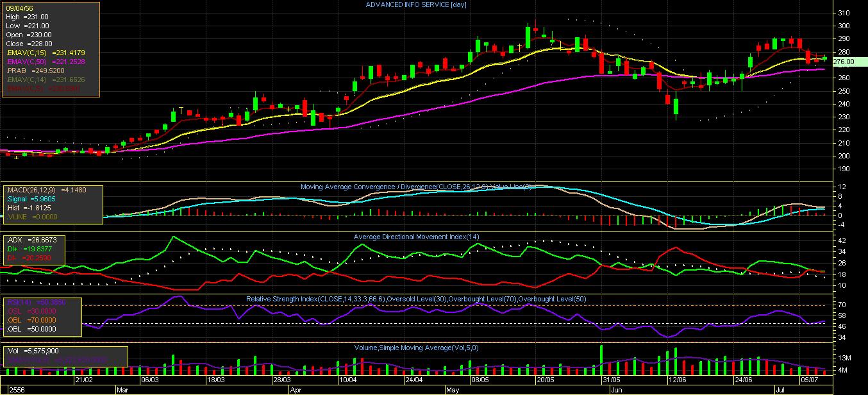
Task: Click the Low =221.00 legend row
Action: (28, 26)
